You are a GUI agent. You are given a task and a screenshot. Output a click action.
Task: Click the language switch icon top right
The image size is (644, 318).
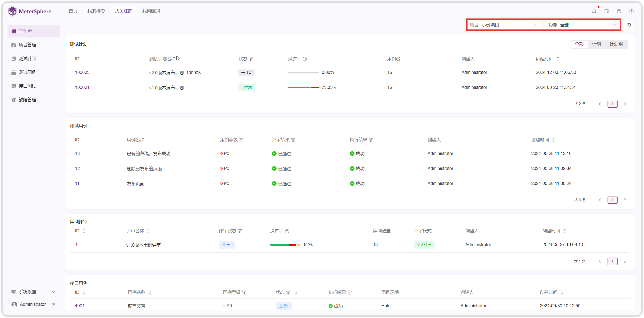[x=632, y=11]
